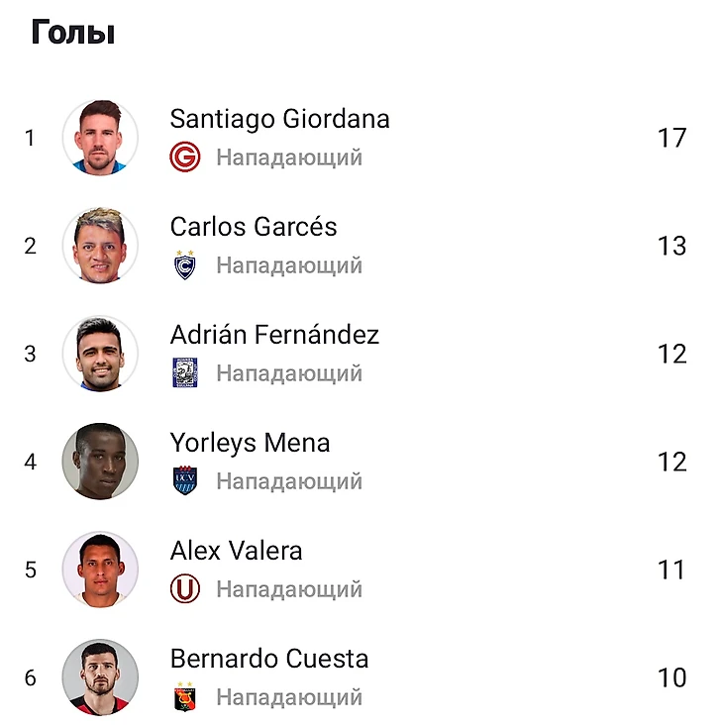The image size is (723, 728).
Task: Tap Adrián Fernández's avatar photo
Action: [x=100, y=354]
